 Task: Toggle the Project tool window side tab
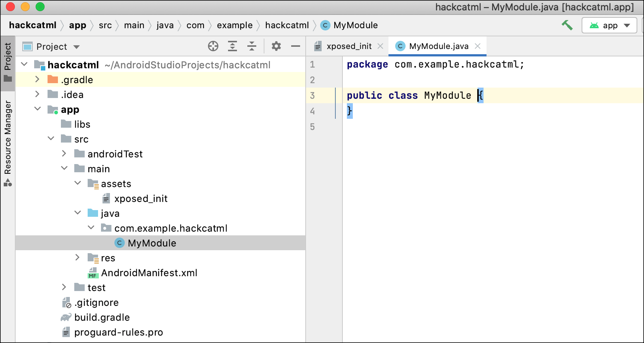click(x=8, y=63)
